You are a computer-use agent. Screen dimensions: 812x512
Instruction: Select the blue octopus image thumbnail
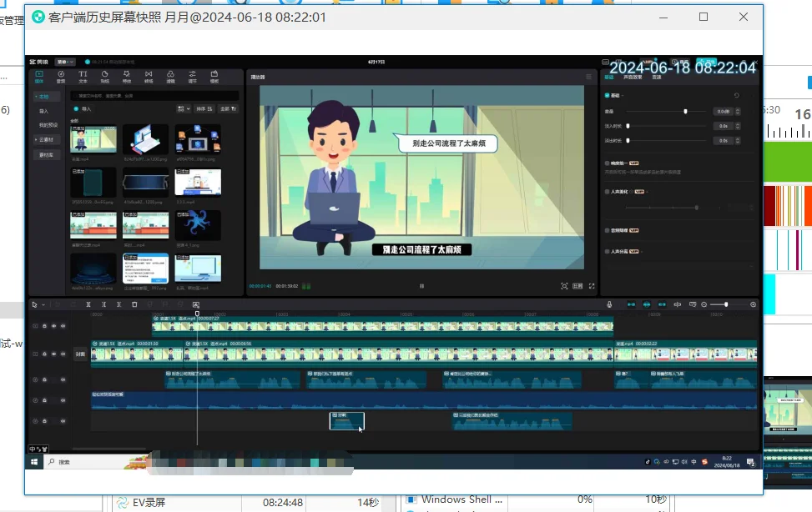click(198, 224)
